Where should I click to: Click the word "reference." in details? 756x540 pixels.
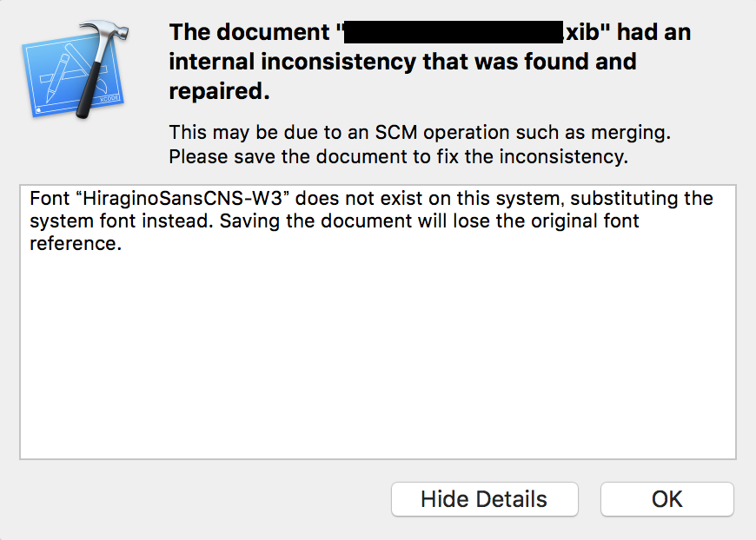point(76,244)
